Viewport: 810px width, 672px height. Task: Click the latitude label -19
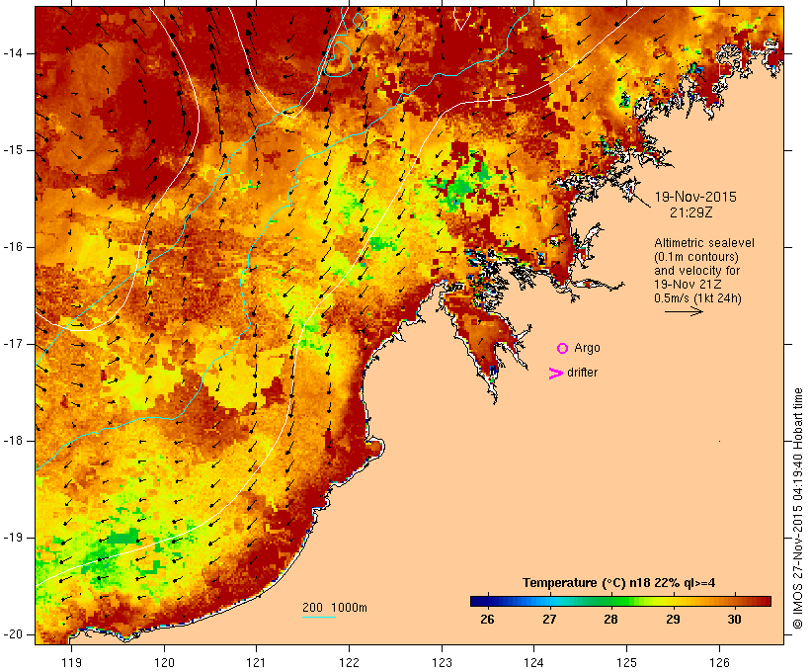(x=13, y=538)
